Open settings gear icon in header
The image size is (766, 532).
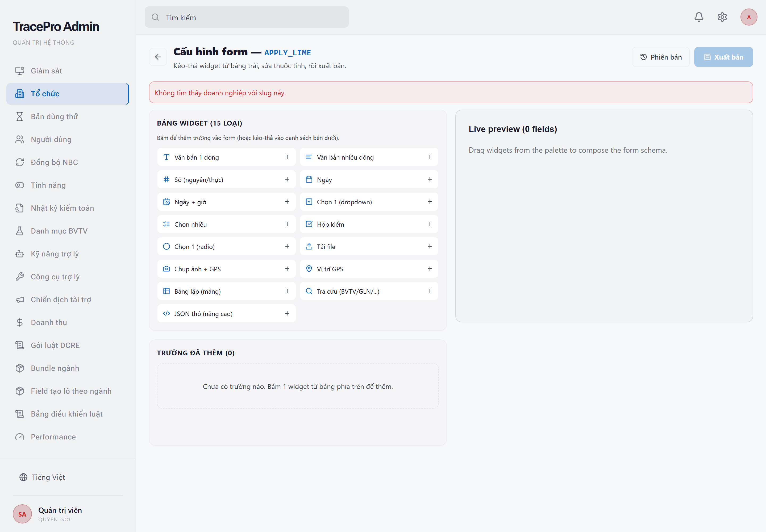(x=722, y=17)
